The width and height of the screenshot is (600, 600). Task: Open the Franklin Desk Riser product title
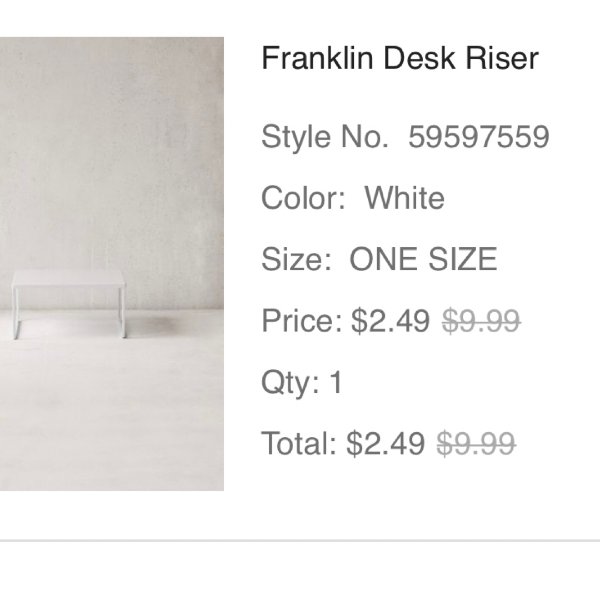pos(400,58)
